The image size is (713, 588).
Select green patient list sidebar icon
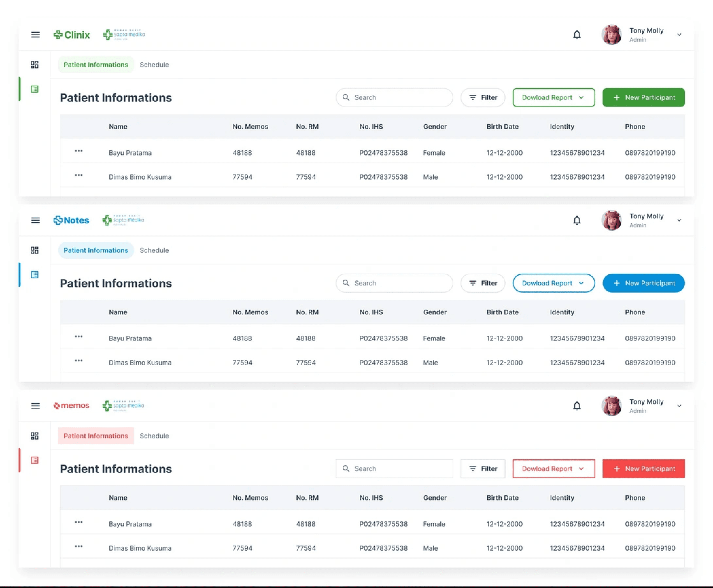click(35, 89)
